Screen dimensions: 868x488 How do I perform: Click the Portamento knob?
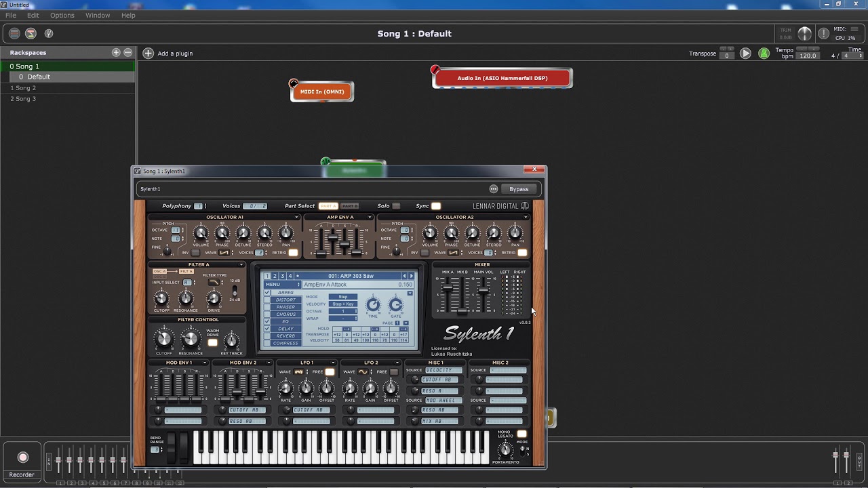(x=505, y=450)
